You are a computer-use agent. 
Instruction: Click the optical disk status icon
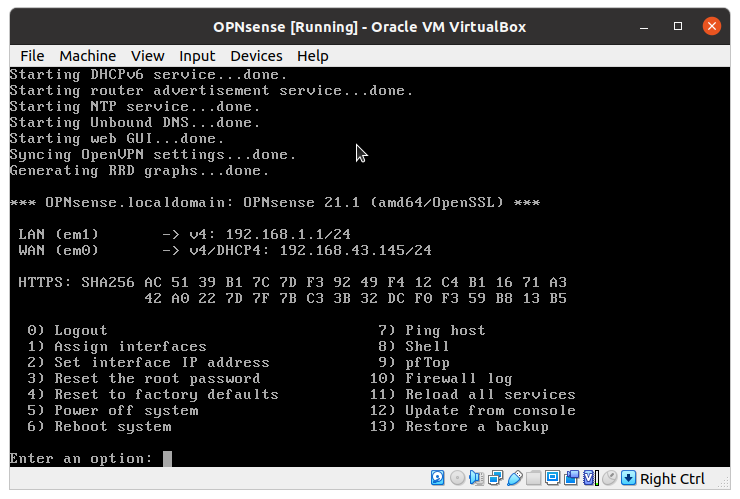pos(457,478)
